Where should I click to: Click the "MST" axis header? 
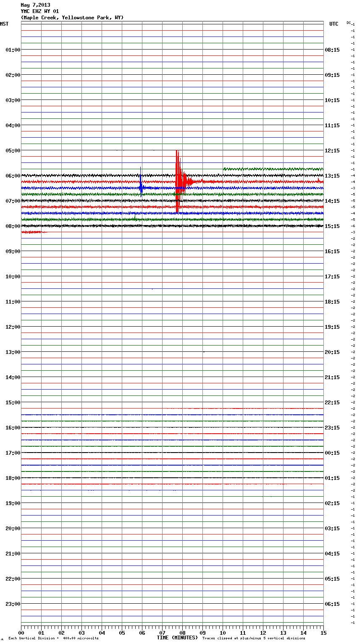(x=4, y=24)
